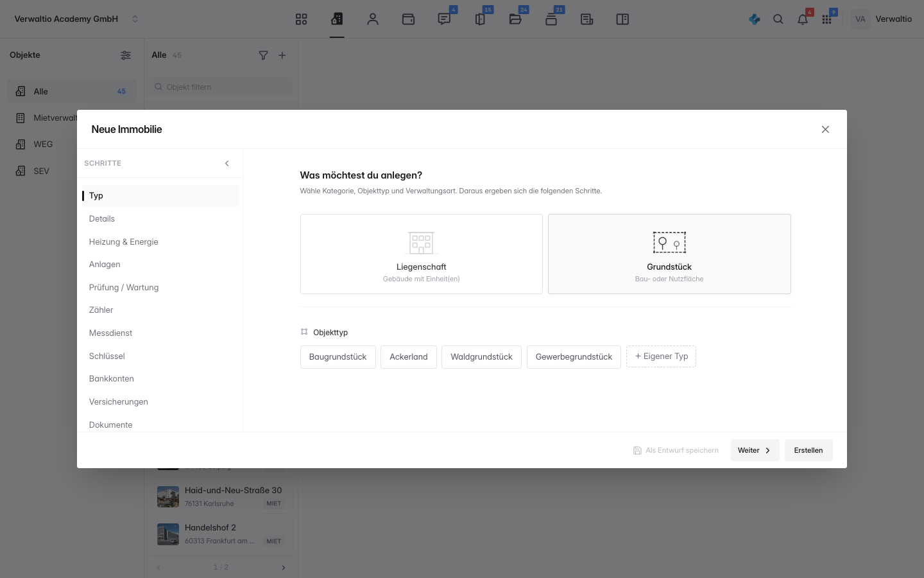Click the blue assistant icon in header

(x=755, y=19)
